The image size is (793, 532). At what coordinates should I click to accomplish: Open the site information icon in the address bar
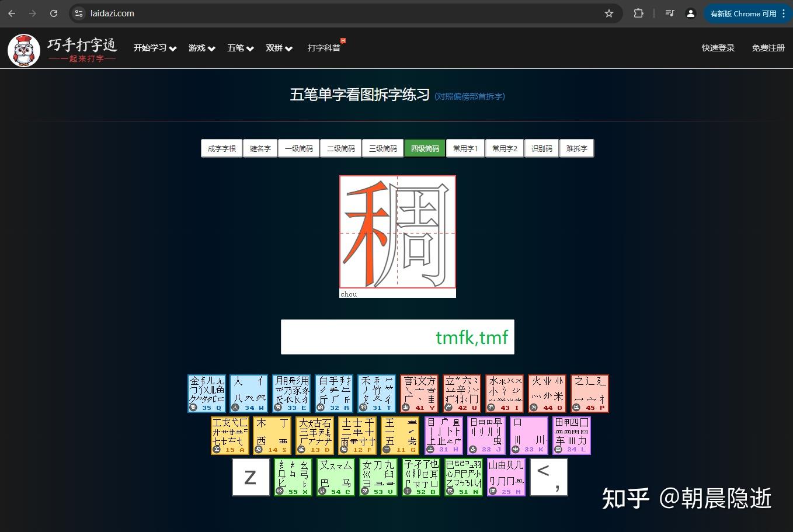[x=79, y=13]
